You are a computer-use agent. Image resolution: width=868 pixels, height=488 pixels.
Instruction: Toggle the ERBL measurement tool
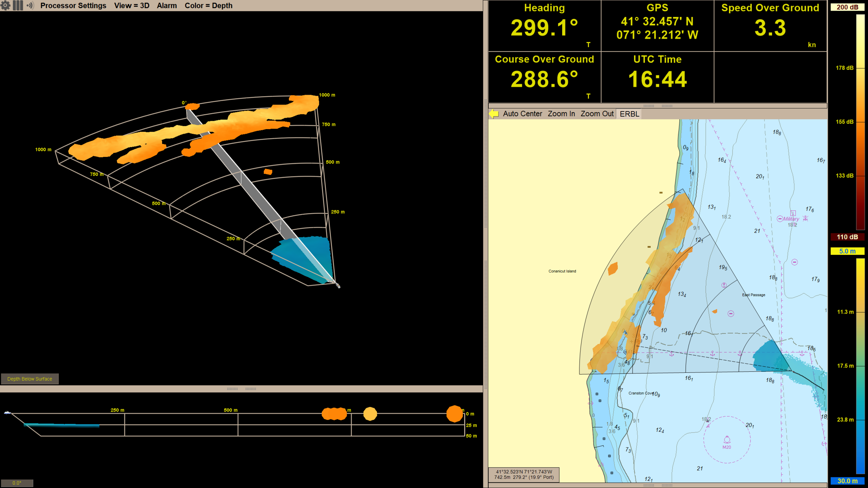tap(629, 113)
